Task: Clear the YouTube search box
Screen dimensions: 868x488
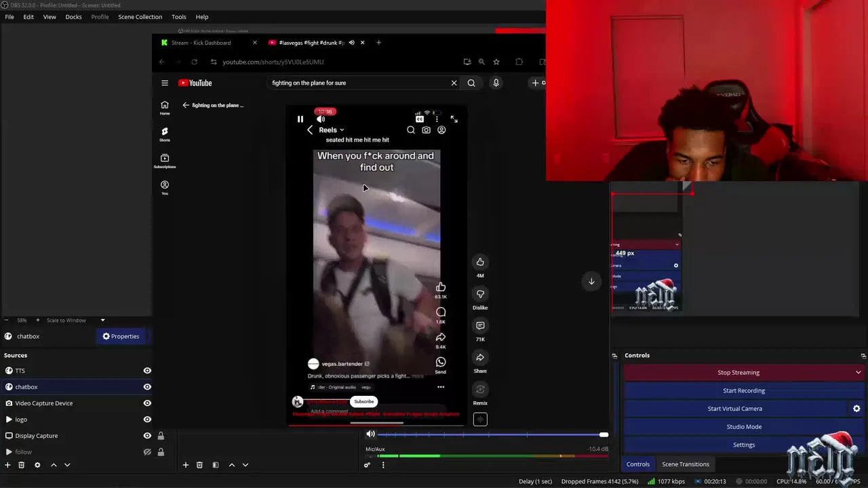Action: click(454, 83)
